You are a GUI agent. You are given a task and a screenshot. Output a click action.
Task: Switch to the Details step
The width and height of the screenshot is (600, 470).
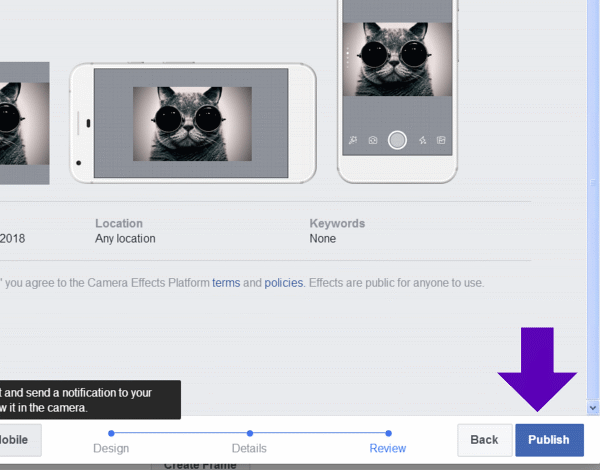pyautogui.click(x=249, y=449)
